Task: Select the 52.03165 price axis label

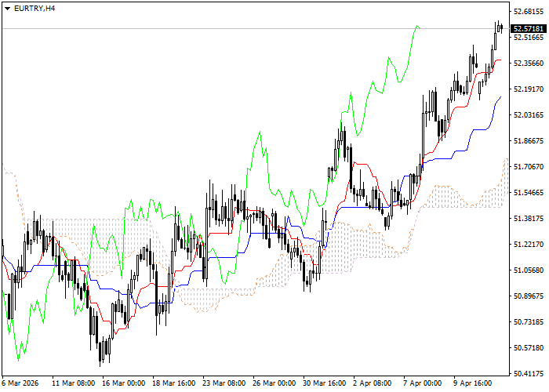Action: [x=528, y=114]
